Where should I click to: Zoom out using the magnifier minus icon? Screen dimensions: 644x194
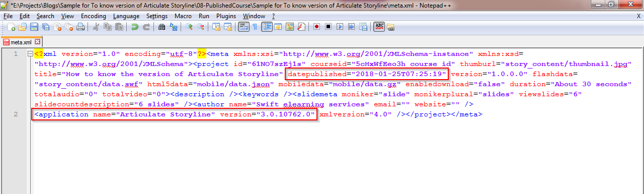click(x=200, y=26)
